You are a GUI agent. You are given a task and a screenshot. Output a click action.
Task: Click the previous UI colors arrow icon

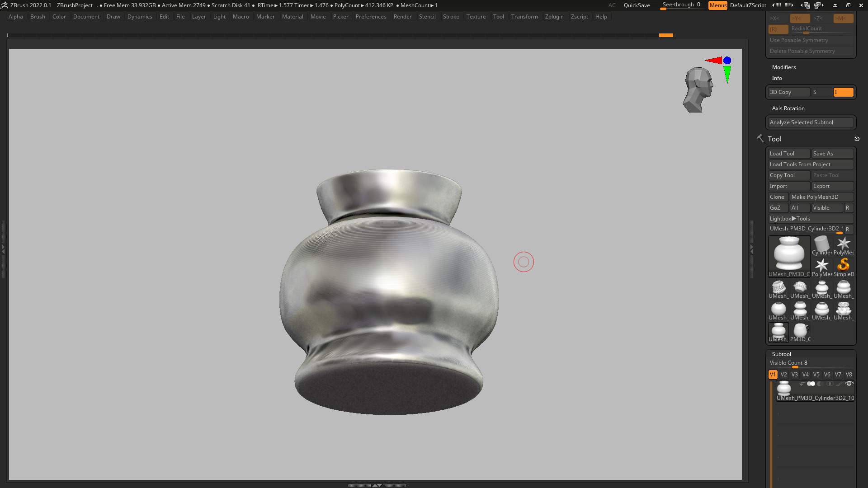pos(776,5)
